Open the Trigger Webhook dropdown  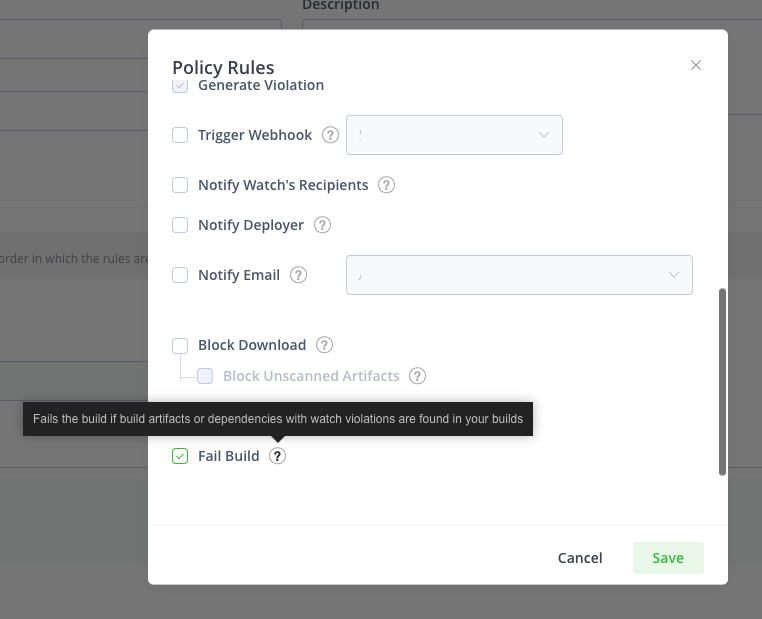point(454,135)
